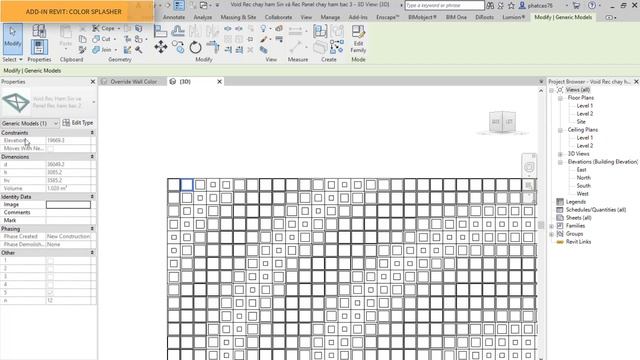Collapse the Identity Data section
Screen dimensions: 640x360
click(92, 197)
